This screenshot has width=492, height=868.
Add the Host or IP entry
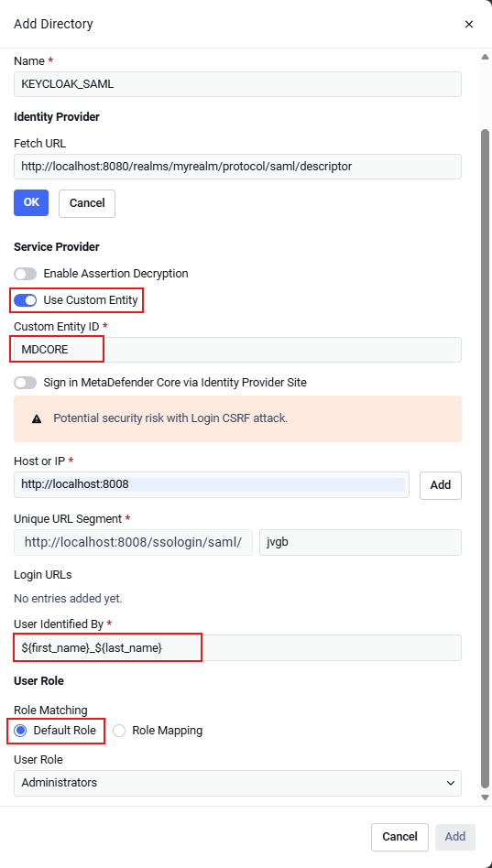point(441,485)
